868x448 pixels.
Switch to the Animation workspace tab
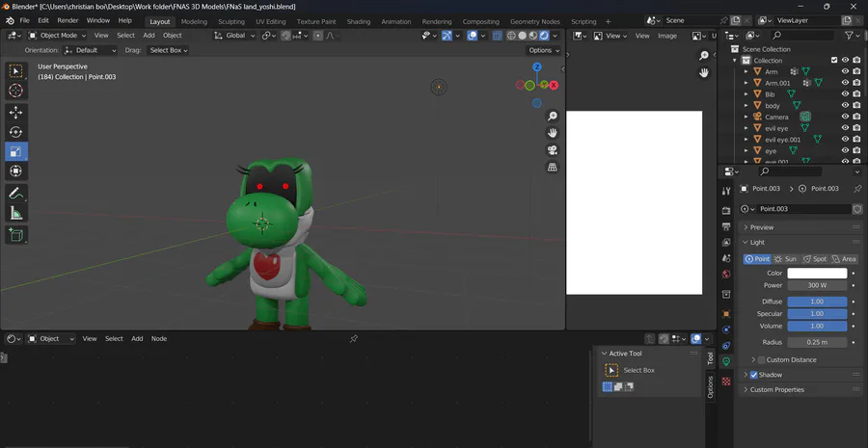[395, 21]
